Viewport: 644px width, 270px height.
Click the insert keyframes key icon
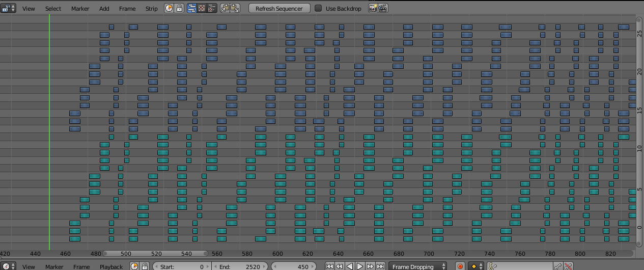558,266
